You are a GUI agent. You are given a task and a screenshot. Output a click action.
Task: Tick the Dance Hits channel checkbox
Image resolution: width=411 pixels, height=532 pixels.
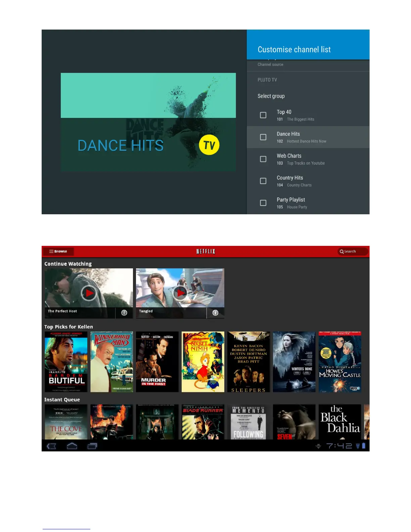pyautogui.click(x=263, y=137)
